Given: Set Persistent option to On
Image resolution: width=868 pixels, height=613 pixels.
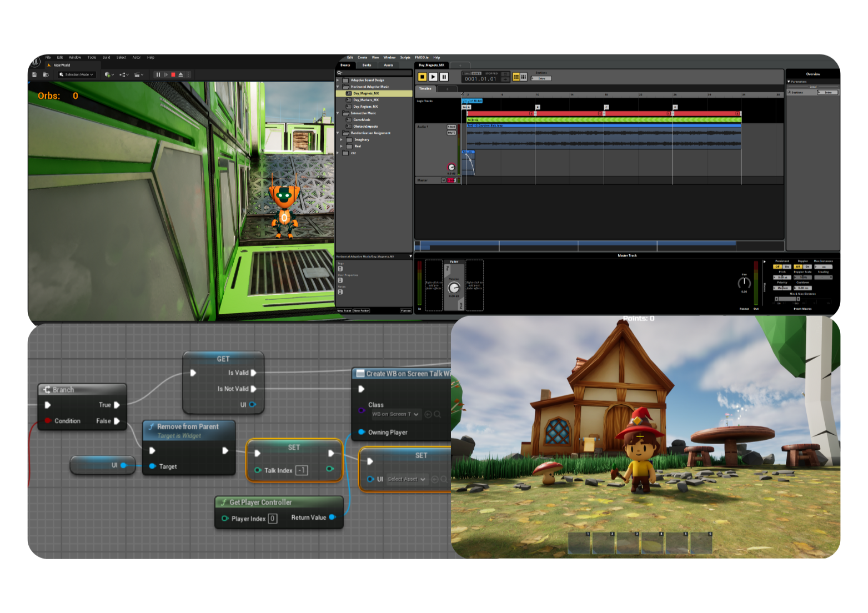Looking at the screenshot, I should click(x=786, y=267).
